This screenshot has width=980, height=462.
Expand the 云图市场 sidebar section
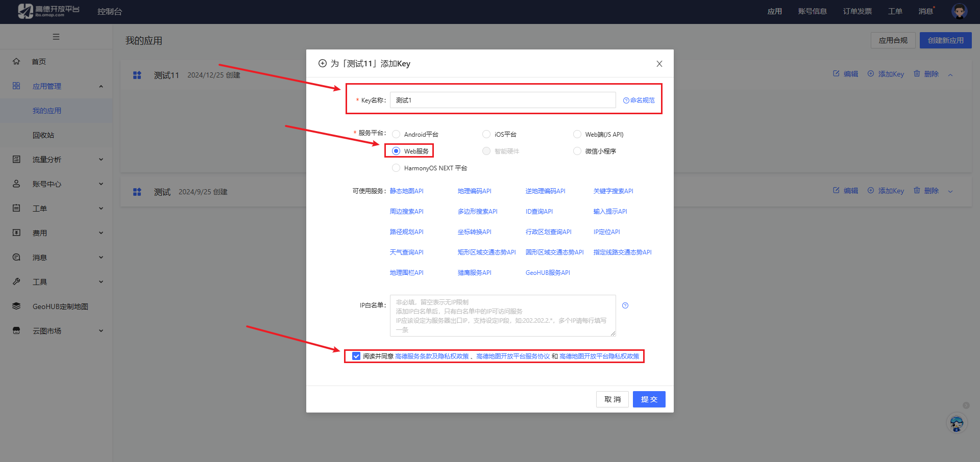point(101,331)
